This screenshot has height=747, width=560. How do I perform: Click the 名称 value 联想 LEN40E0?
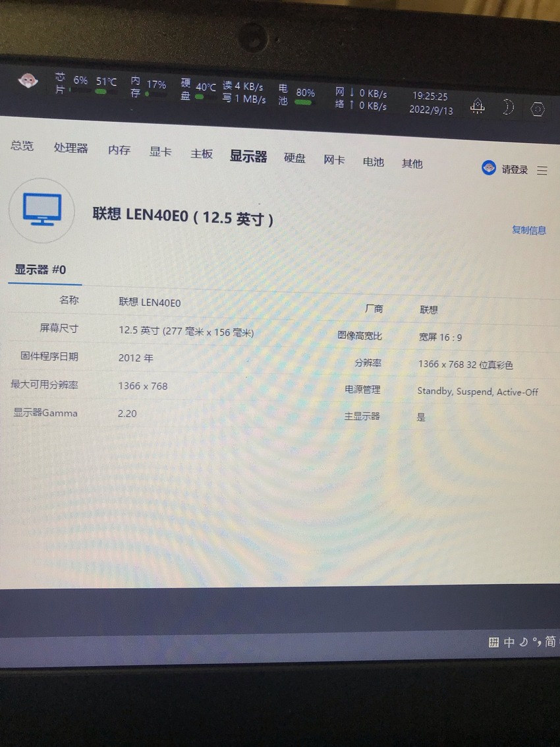(x=150, y=303)
